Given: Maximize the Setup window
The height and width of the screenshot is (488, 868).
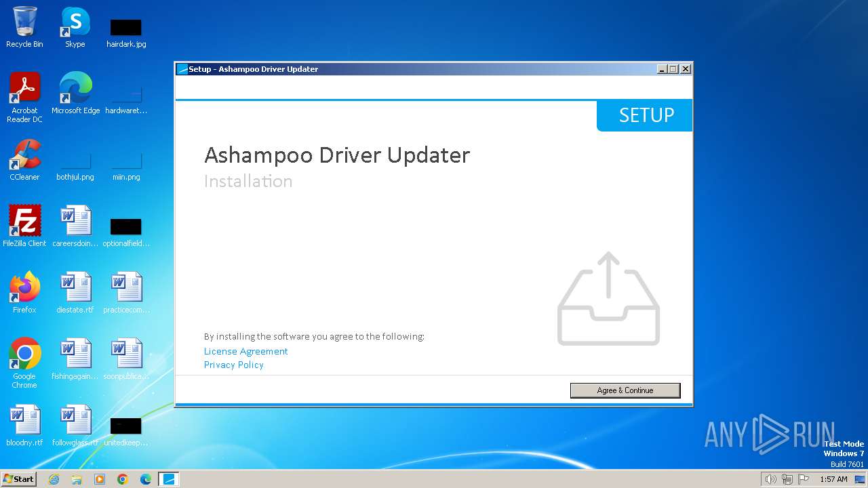Looking at the screenshot, I should tap(673, 69).
